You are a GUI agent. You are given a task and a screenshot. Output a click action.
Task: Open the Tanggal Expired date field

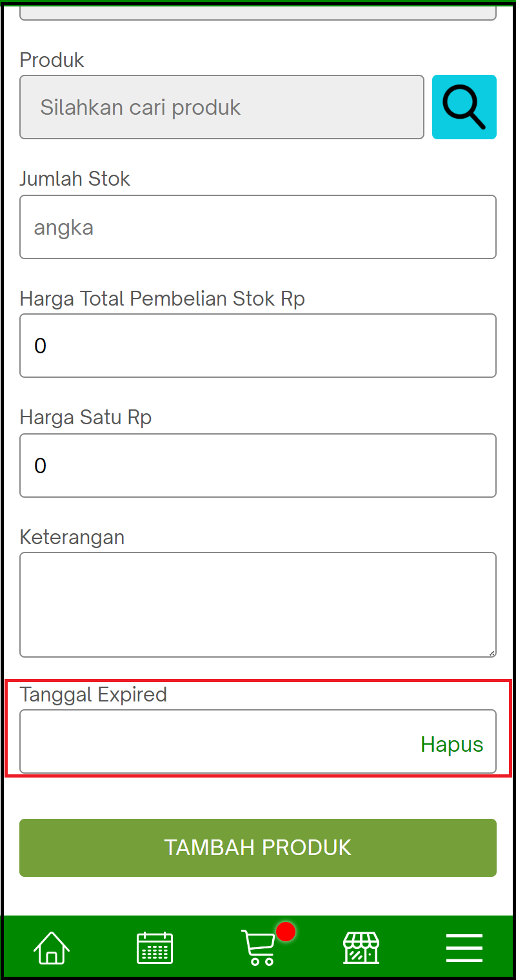pyautogui.click(x=193, y=741)
